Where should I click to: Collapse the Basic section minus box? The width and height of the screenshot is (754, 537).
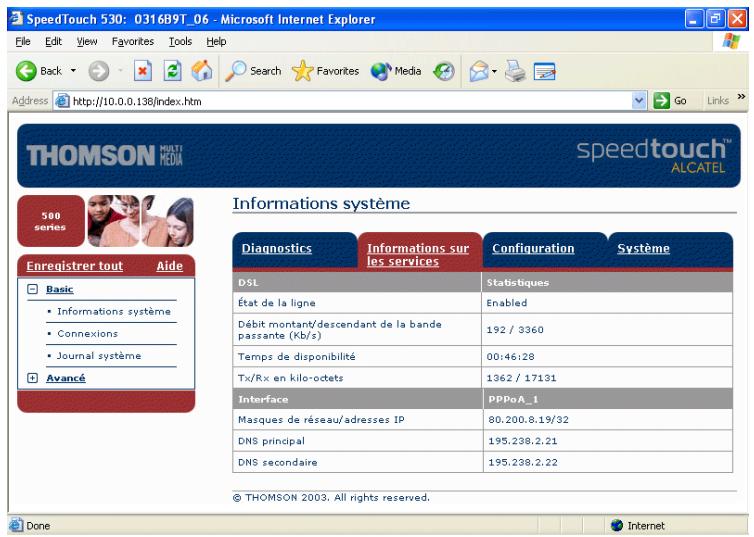point(32,289)
